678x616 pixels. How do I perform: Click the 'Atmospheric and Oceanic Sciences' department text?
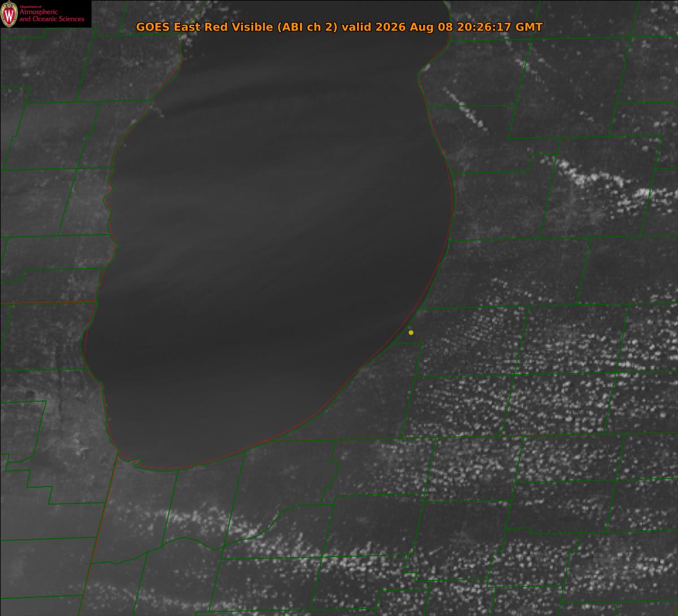[51, 15]
